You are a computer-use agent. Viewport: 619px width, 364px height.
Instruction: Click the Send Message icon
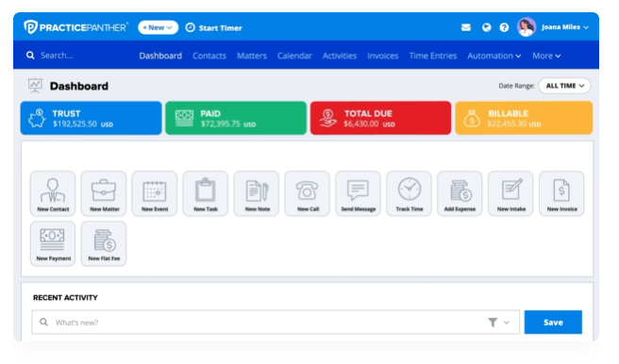358,193
